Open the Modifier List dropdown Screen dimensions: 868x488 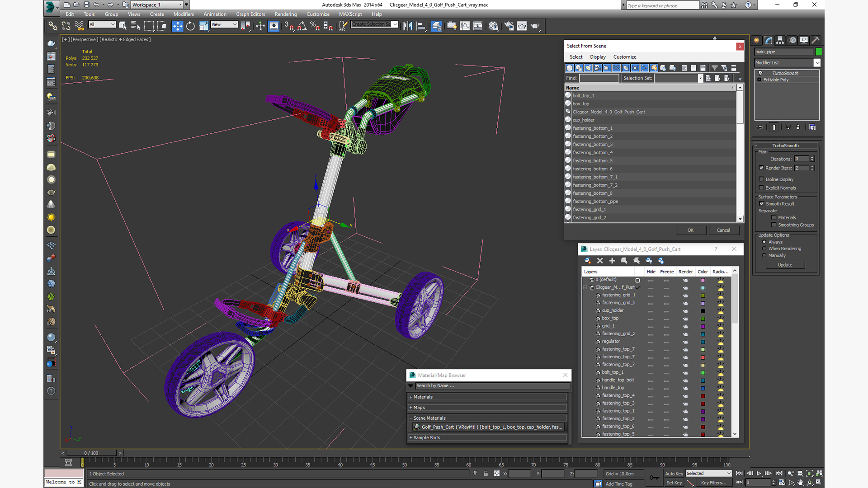817,63
